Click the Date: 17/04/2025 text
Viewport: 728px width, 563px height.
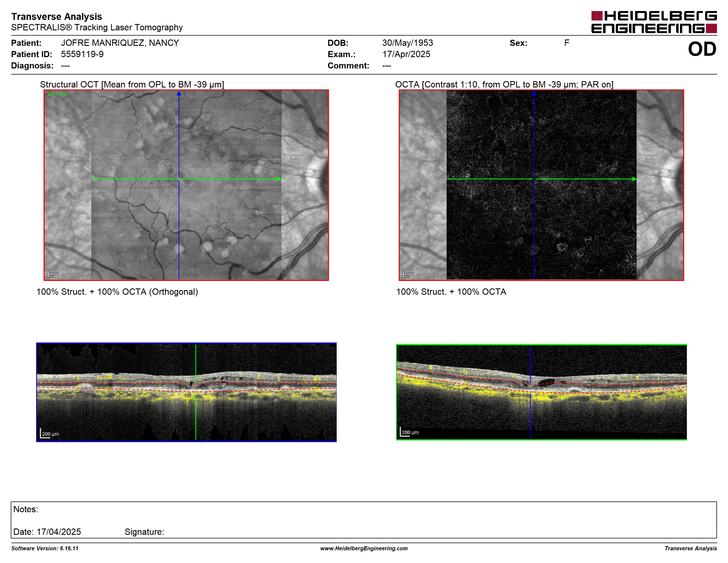47,532
